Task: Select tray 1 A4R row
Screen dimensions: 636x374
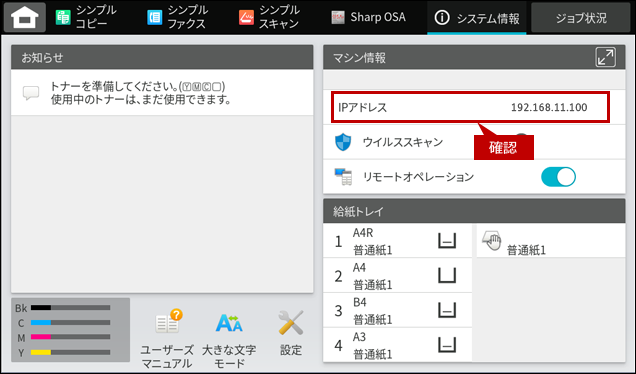Action: 398,241
